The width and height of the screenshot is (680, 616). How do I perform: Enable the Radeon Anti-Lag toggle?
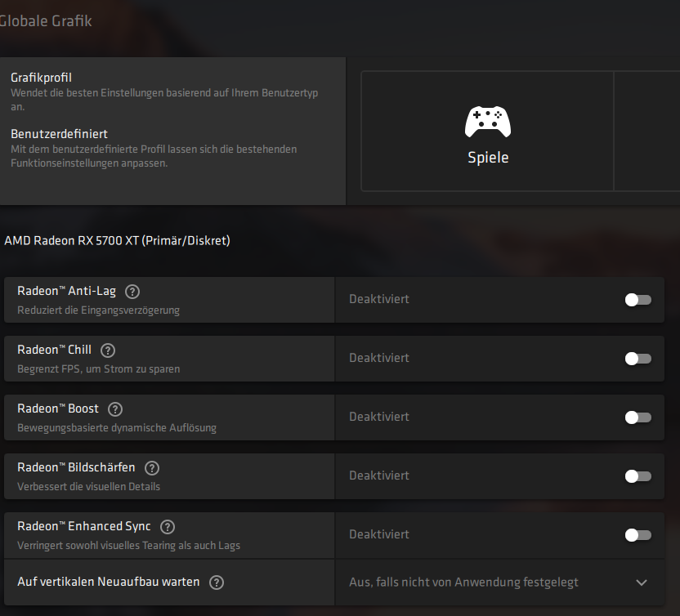638,300
